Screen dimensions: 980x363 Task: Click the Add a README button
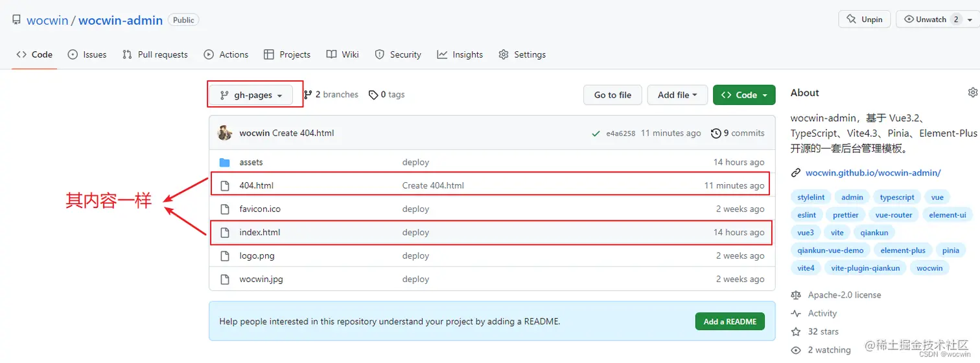tap(730, 322)
